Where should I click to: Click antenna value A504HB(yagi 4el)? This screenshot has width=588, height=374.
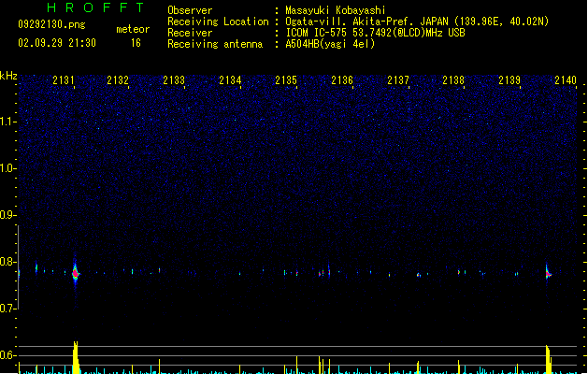pyautogui.click(x=330, y=44)
